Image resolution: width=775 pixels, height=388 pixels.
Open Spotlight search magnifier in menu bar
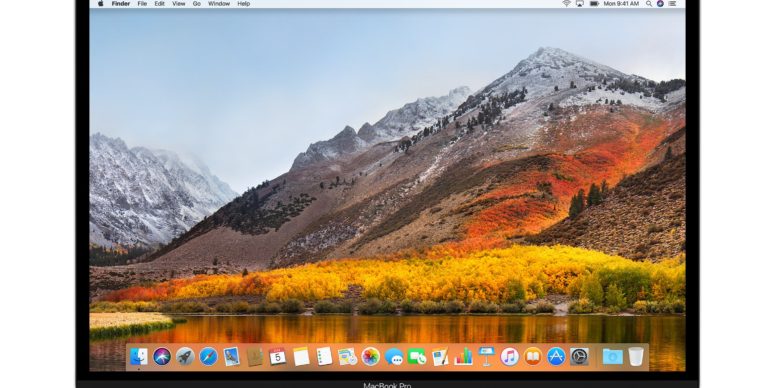click(x=648, y=3)
